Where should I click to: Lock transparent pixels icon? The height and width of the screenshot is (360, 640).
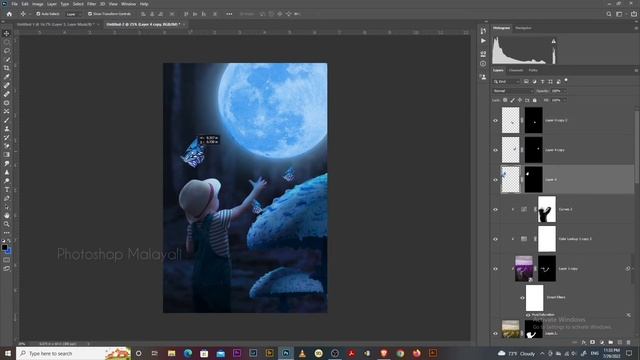pyautogui.click(x=505, y=100)
